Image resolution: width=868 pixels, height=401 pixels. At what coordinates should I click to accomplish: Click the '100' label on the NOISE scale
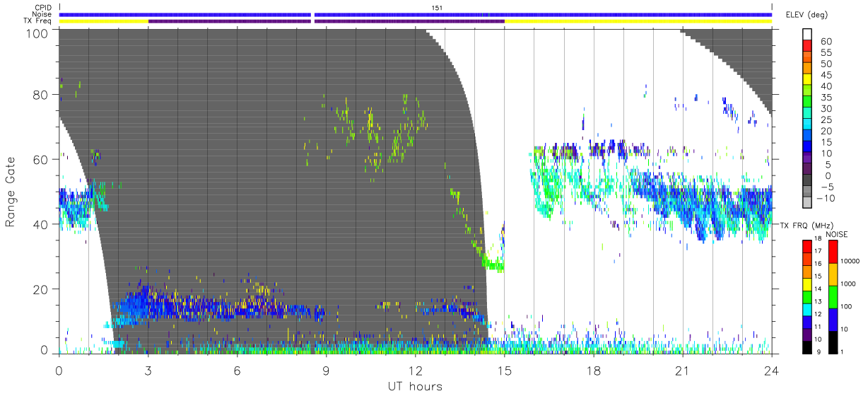coord(846,306)
